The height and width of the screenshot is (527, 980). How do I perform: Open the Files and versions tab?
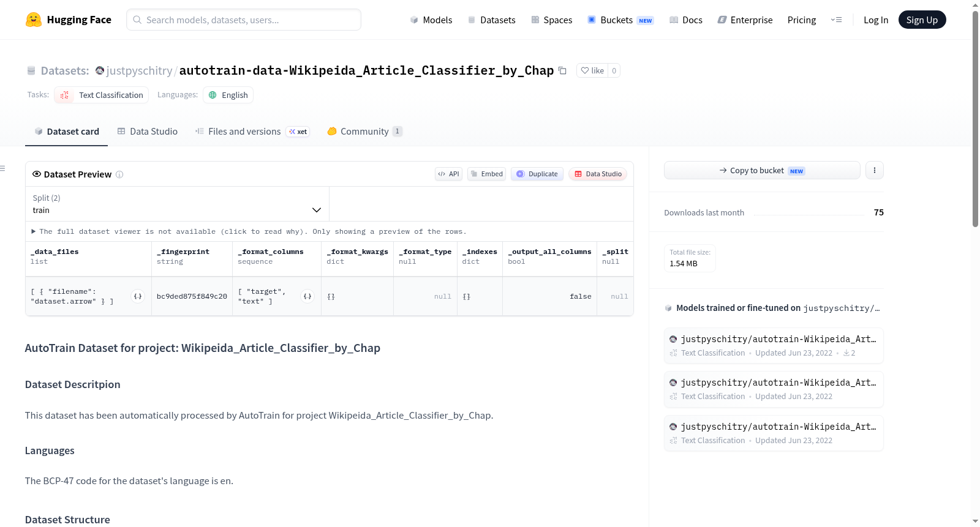point(252,132)
